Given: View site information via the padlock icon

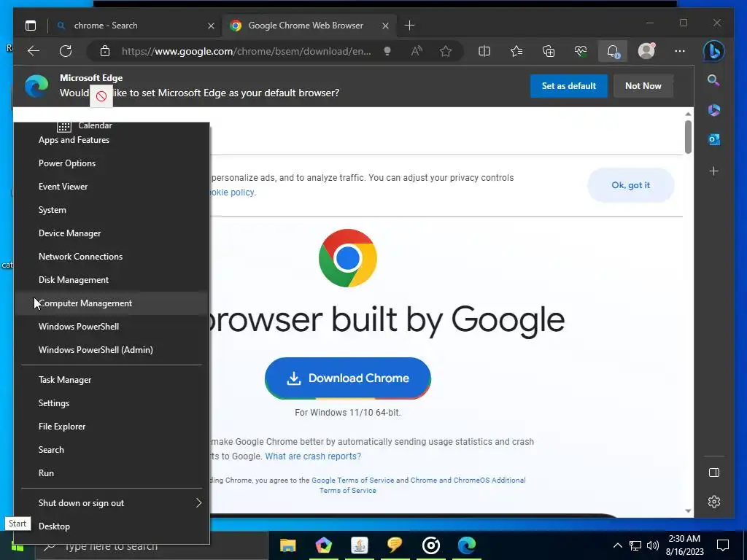Looking at the screenshot, I should [x=105, y=51].
